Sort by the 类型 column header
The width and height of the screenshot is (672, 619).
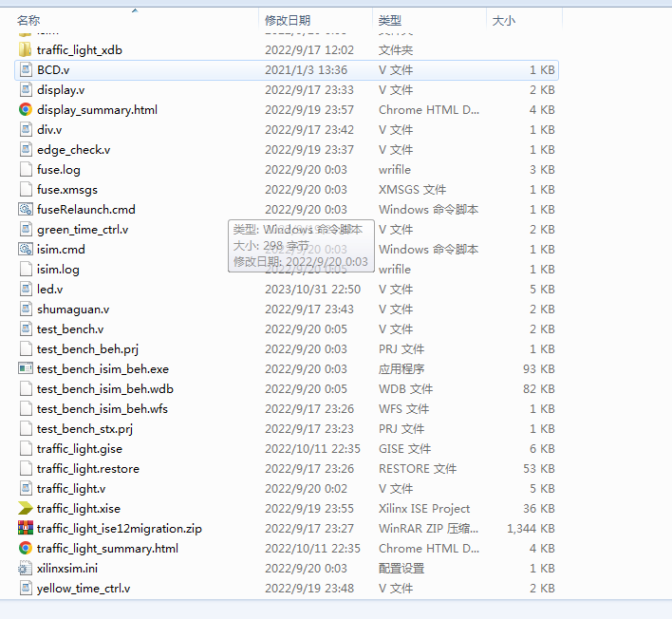point(390,20)
